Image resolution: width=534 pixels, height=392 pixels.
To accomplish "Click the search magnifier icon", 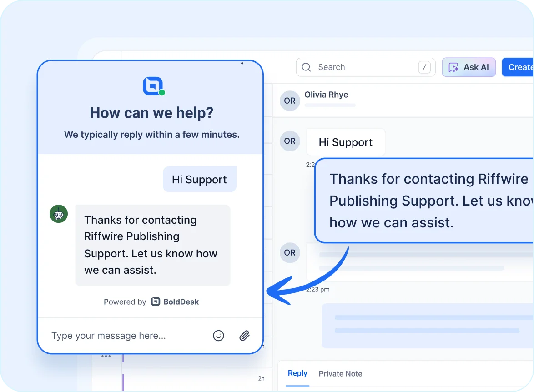I will pos(306,67).
